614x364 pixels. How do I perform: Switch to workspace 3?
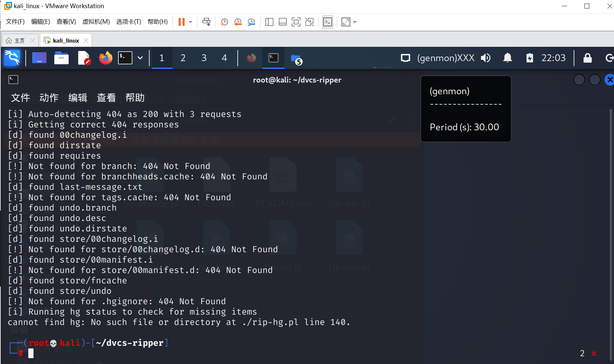204,58
